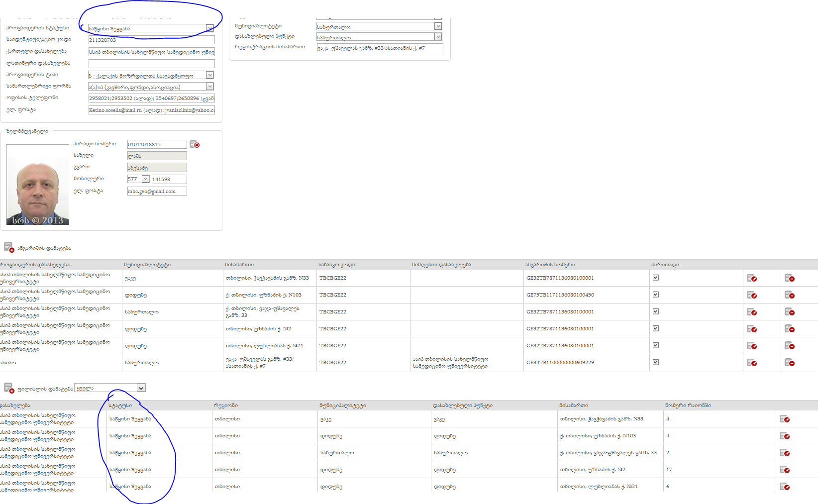Open the provider type dropdown (პროვაიდერის ტიპი)
The image size is (818, 504).
[209, 75]
